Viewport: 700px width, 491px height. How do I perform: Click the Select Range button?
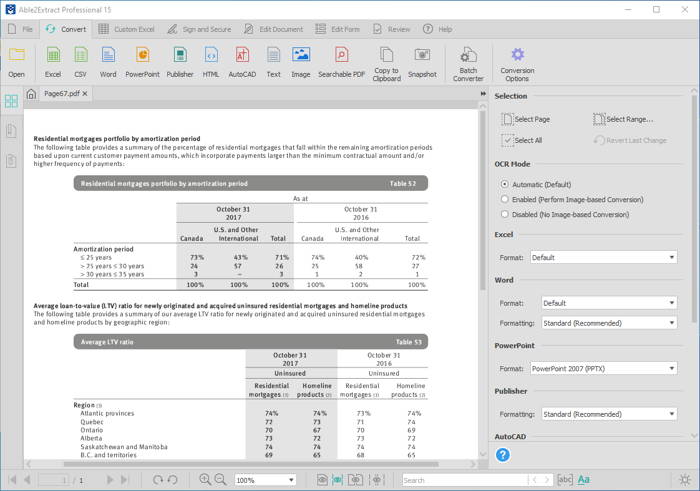[622, 119]
